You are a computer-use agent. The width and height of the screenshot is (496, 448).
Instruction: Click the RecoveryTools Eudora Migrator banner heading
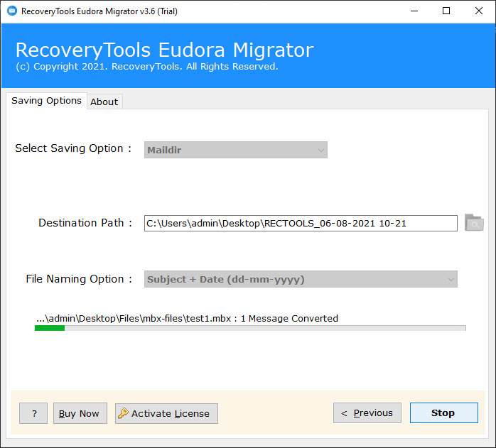click(164, 50)
